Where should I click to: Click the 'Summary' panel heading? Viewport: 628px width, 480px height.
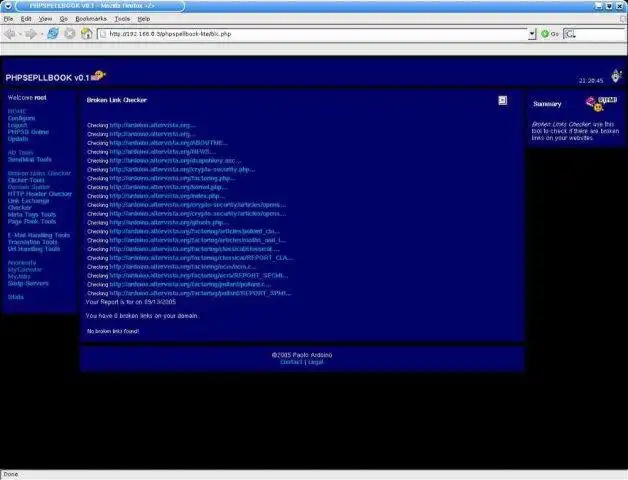(547, 104)
